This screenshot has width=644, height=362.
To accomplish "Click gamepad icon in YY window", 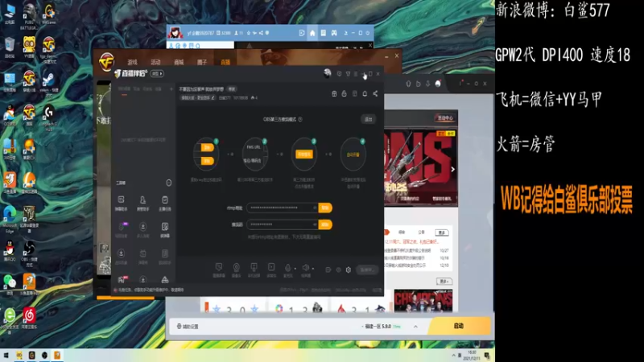I will [334, 33].
